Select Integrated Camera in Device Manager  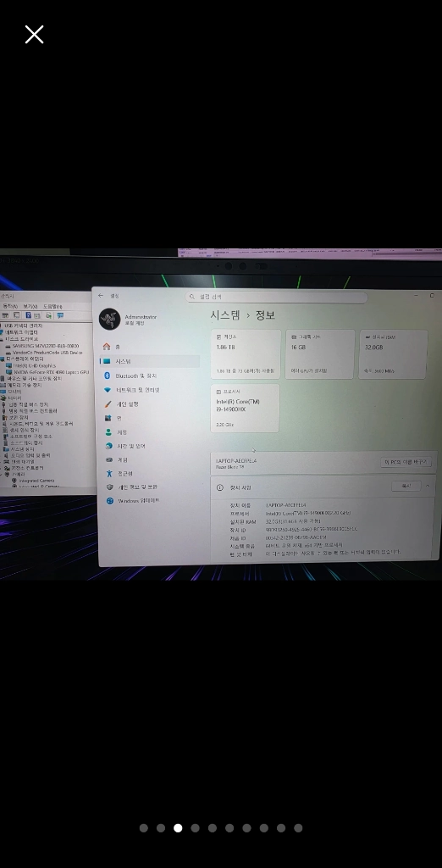point(36,481)
